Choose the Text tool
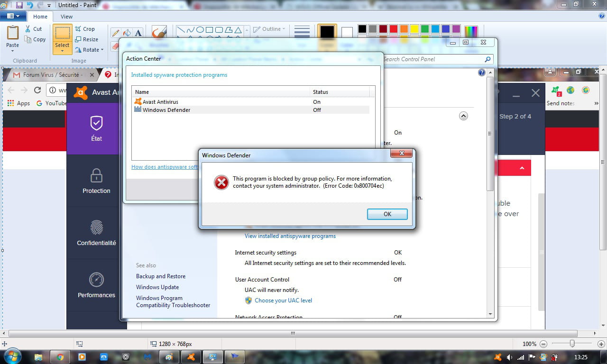 [x=138, y=33]
